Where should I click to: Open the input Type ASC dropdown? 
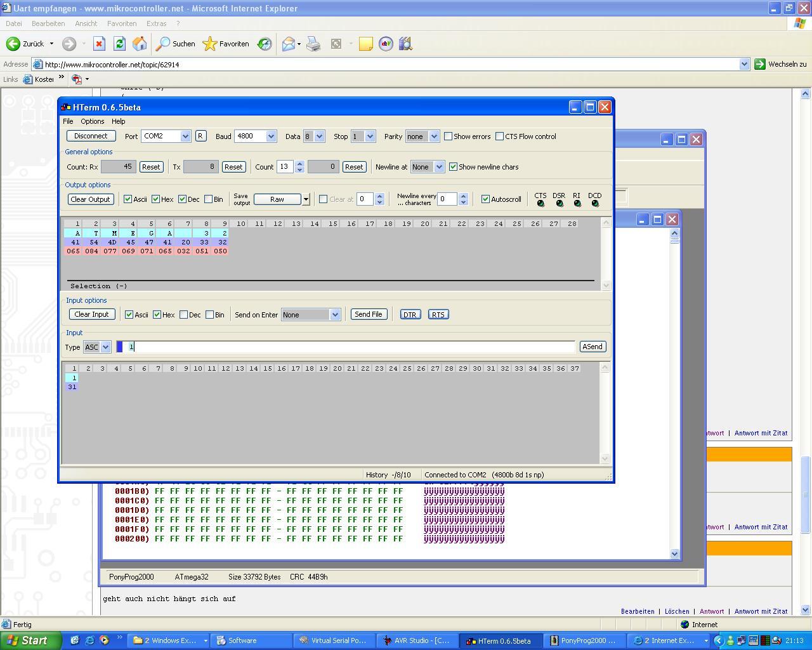tap(105, 347)
